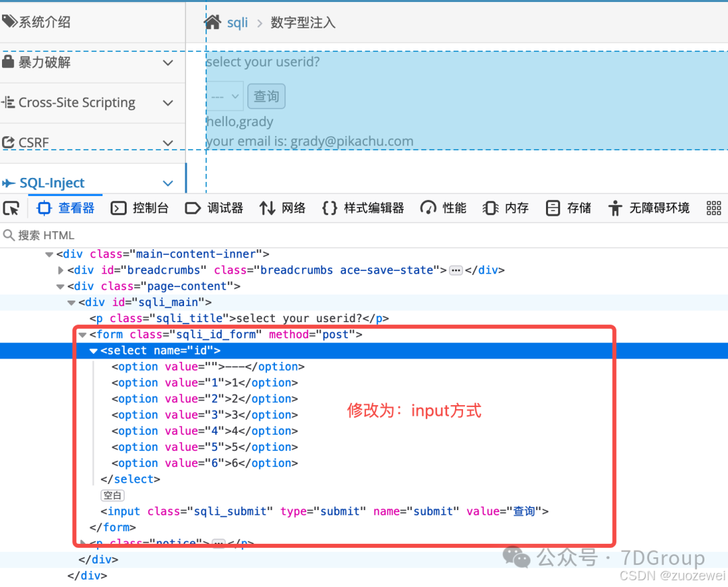Image resolution: width=728 pixels, height=587 pixels.
Task: Collapse the page-content div node
Action: (61, 286)
